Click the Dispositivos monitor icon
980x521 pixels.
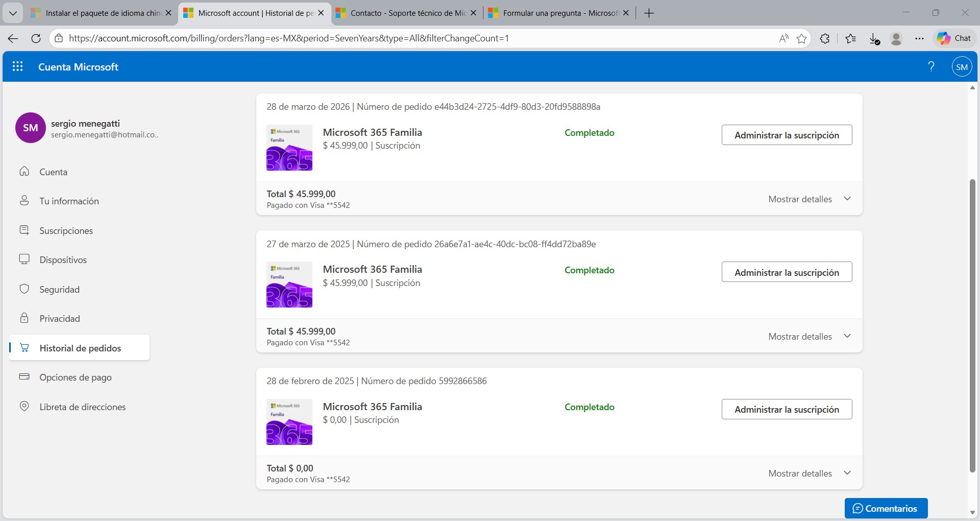(x=24, y=259)
